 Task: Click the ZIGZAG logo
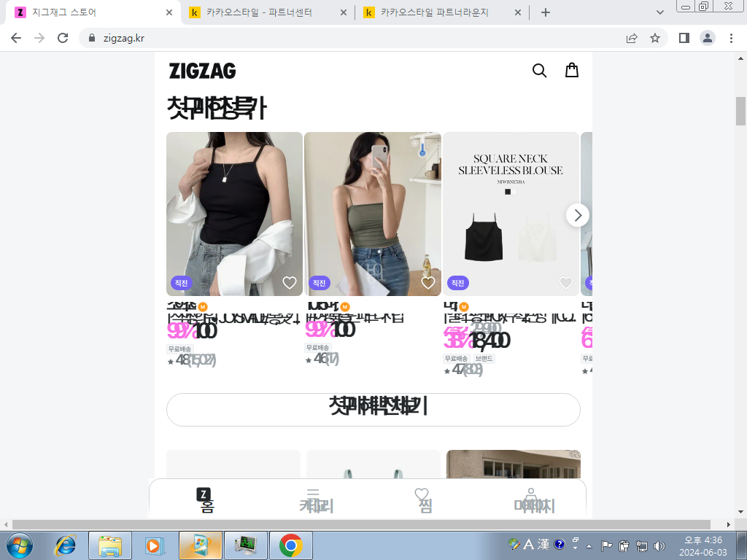click(203, 71)
